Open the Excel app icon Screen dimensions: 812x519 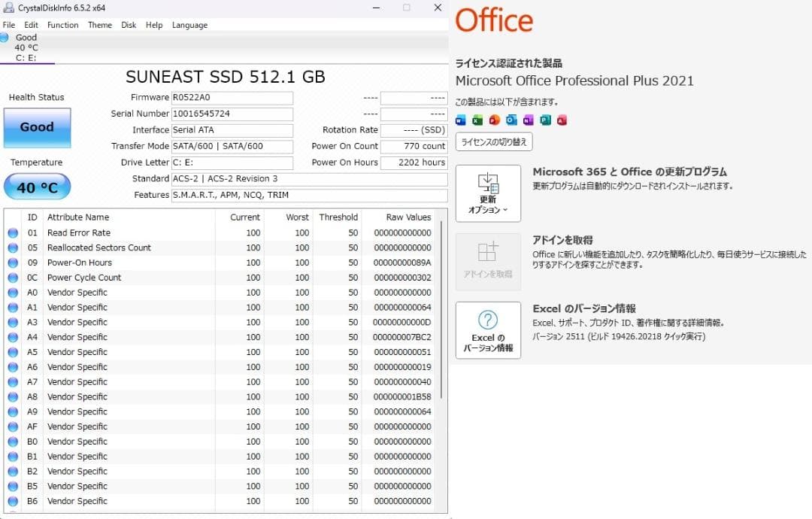(476, 120)
